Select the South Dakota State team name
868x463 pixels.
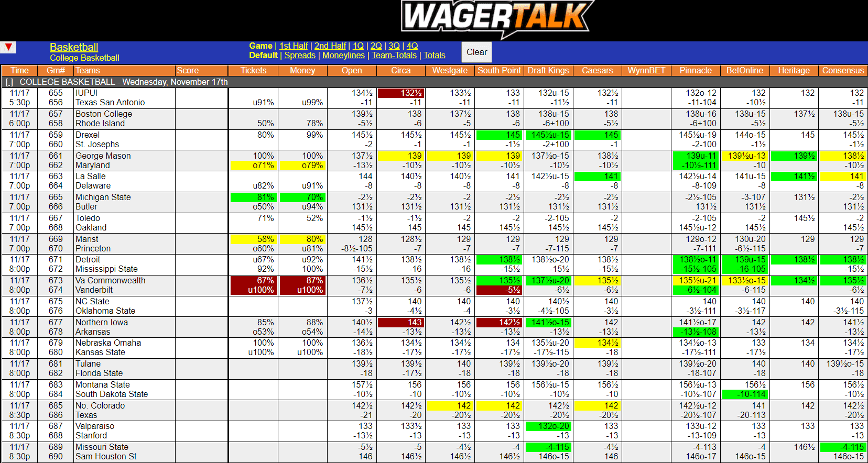[x=112, y=394]
